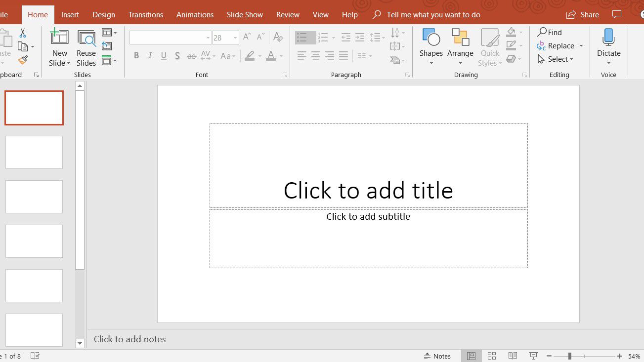This screenshot has width=644, height=362.
Task: Clear all formatting with the eraser A
Action: click(278, 37)
